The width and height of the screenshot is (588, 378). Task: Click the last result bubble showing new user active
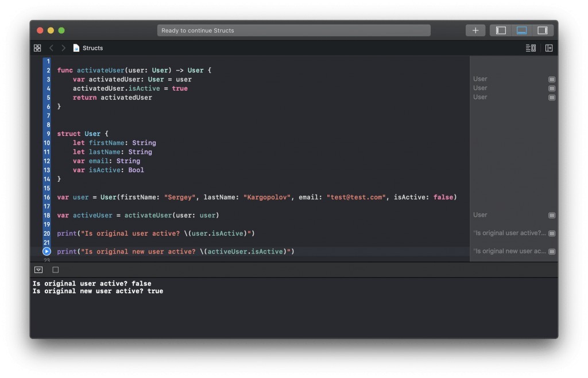tap(552, 251)
